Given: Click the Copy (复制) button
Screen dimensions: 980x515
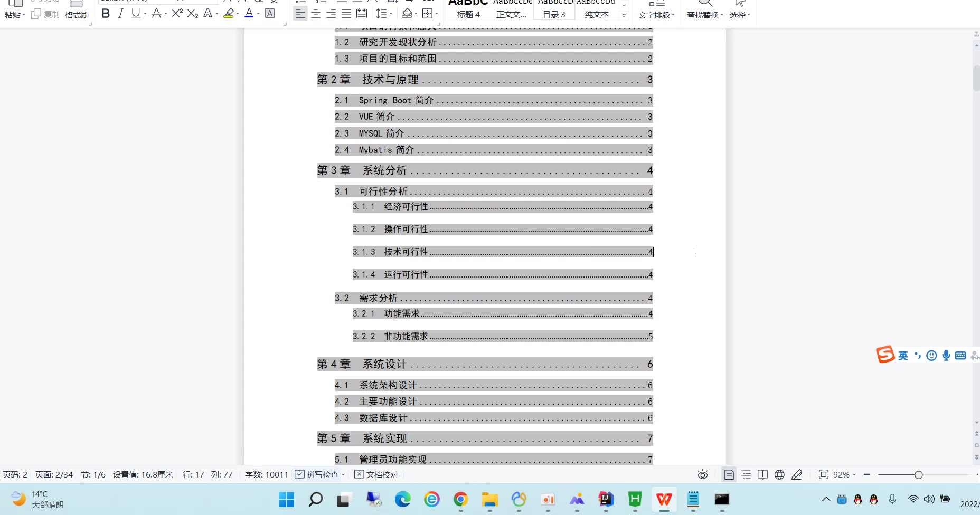Looking at the screenshot, I should [x=45, y=14].
